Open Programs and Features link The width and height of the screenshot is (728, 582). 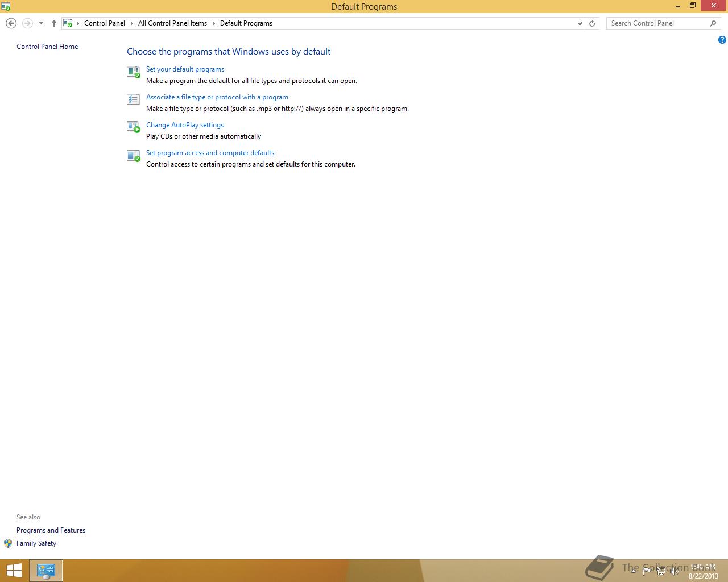[x=51, y=530]
